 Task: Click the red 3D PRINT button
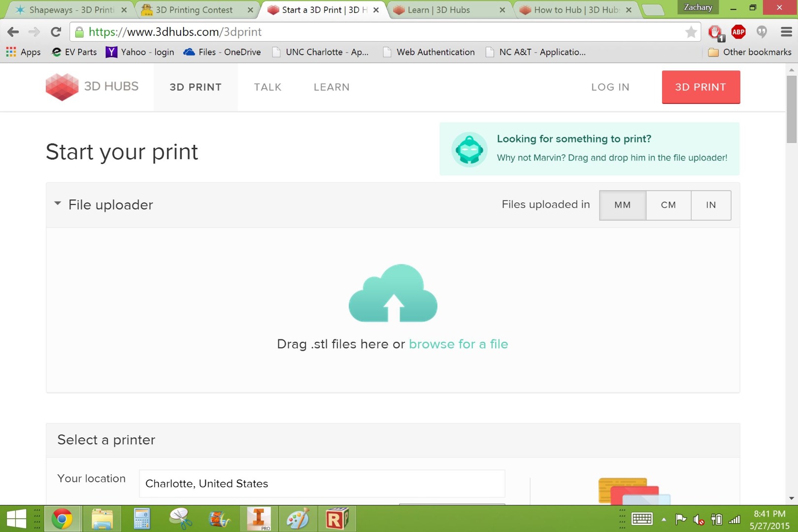(x=700, y=87)
